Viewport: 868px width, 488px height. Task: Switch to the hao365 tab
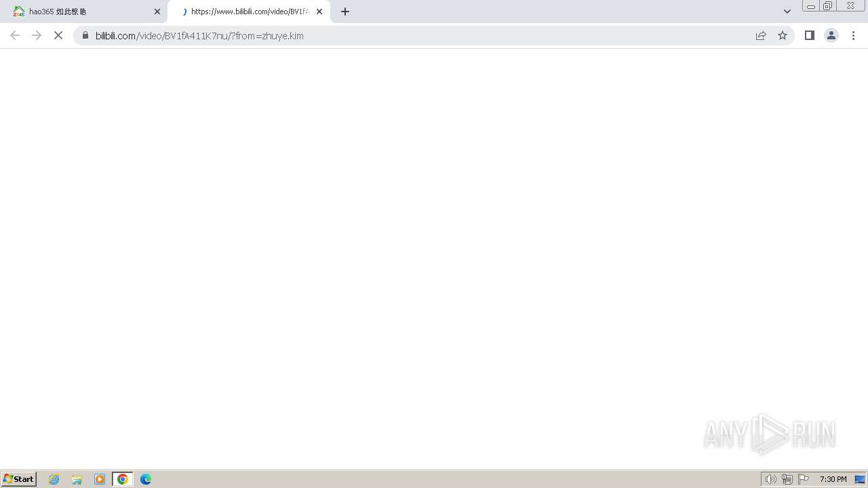pos(83,12)
